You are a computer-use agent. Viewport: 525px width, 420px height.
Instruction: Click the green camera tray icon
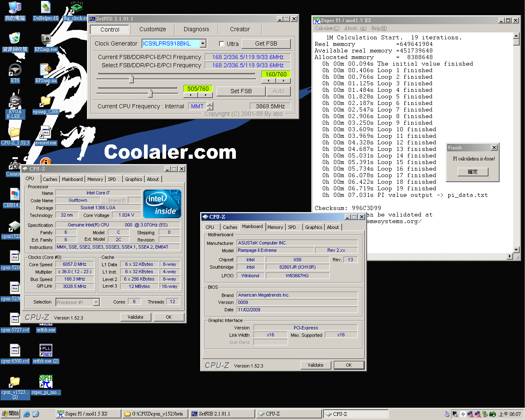pyautogui.click(x=493, y=414)
